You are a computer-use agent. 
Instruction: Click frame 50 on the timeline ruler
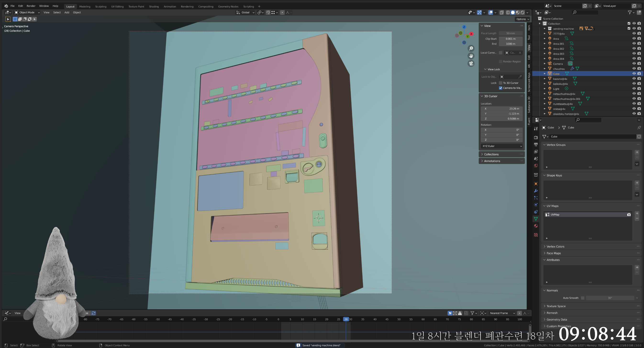[399, 319]
